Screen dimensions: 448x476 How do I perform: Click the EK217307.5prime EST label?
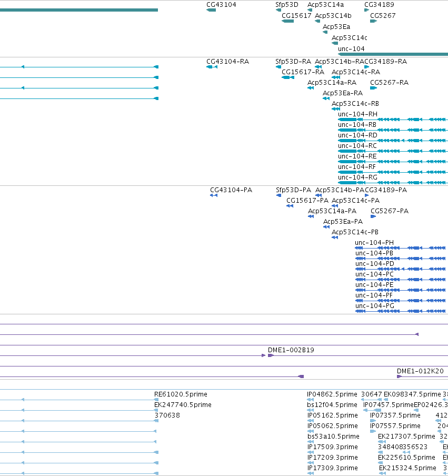click(x=406, y=436)
